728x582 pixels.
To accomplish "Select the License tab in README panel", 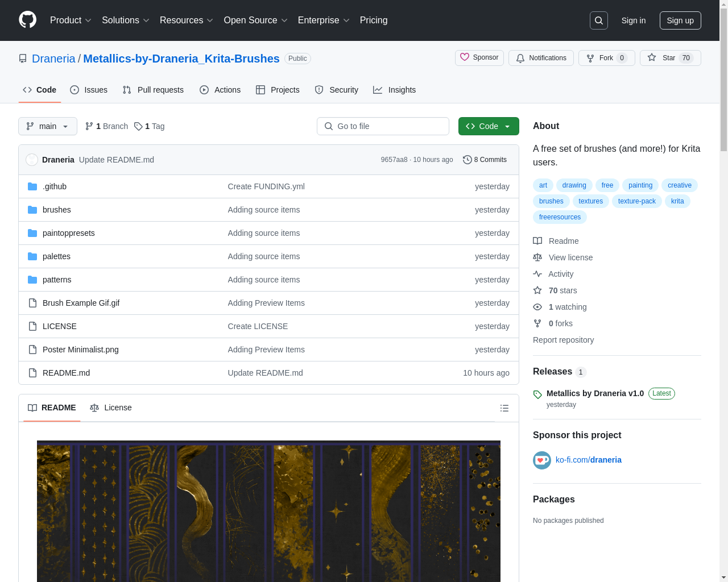I will tap(111, 408).
